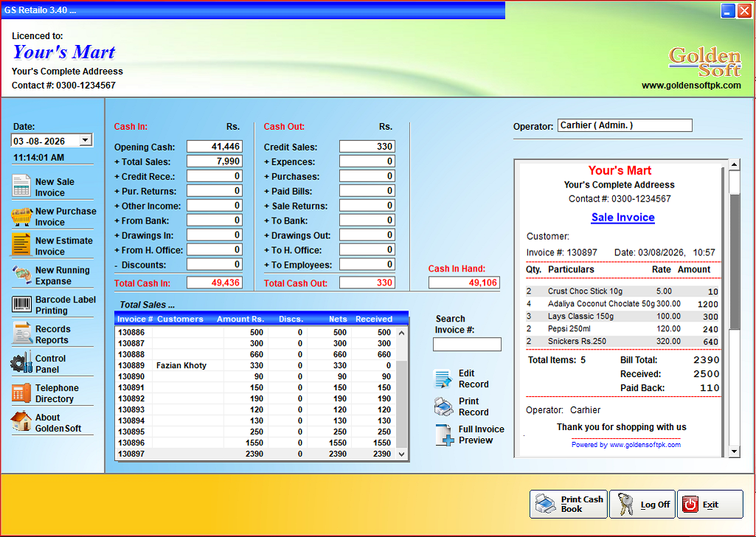Viewport: 756px width, 537px height.
Task: Click the To Employees value field
Action: pos(367,264)
